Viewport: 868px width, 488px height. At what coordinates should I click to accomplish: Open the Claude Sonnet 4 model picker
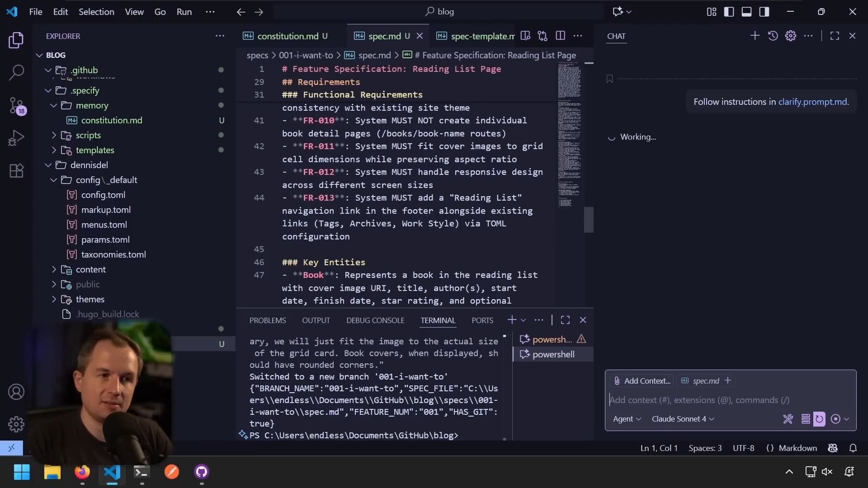pos(683,419)
